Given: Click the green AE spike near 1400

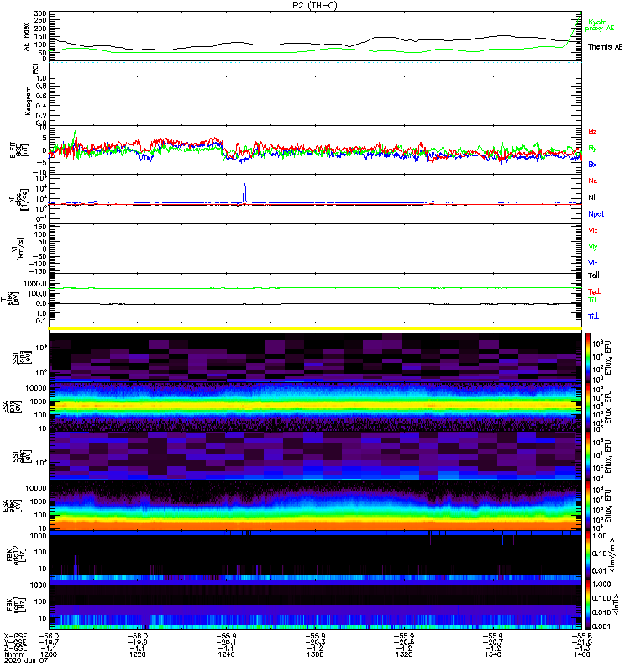Looking at the screenshot, I should 575,28.
